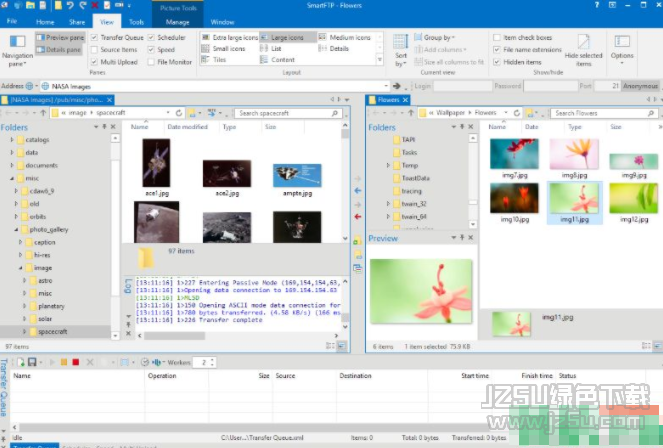
Task: Click the red left transfer arrow
Action: tap(358, 217)
